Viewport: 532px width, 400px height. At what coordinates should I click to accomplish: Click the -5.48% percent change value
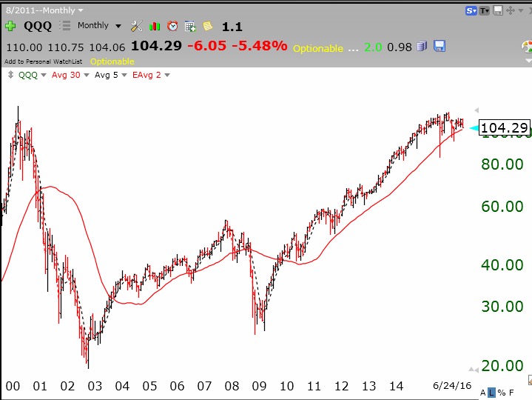[260, 46]
